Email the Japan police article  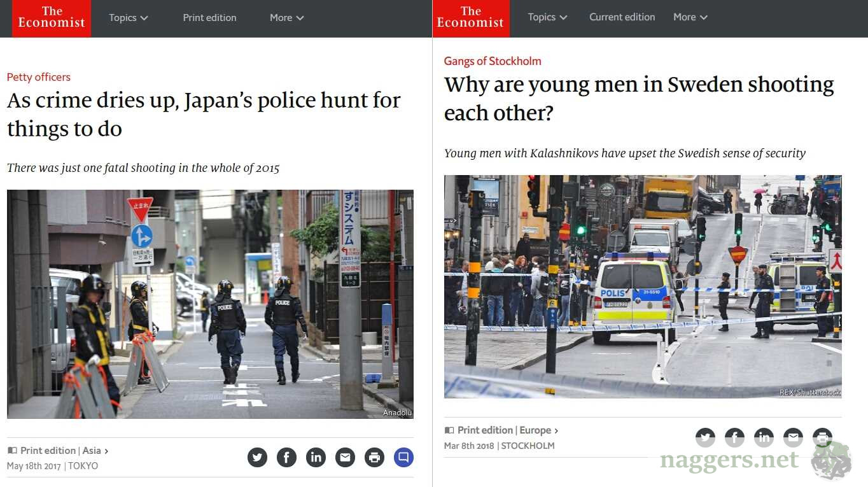tap(345, 457)
